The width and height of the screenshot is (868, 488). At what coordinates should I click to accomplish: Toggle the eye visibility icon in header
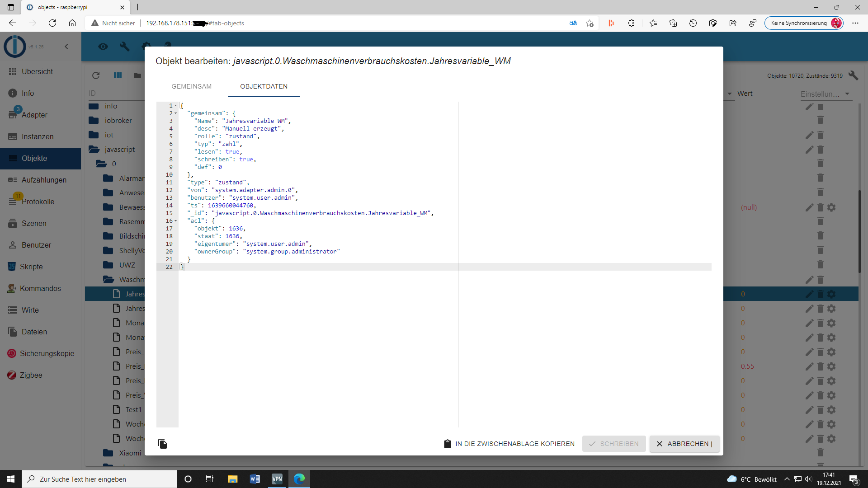pyautogui.click(x=103, y=46)
